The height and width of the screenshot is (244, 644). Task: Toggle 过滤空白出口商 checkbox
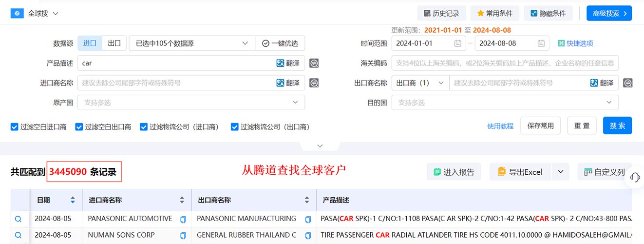[x=79, y=127]
